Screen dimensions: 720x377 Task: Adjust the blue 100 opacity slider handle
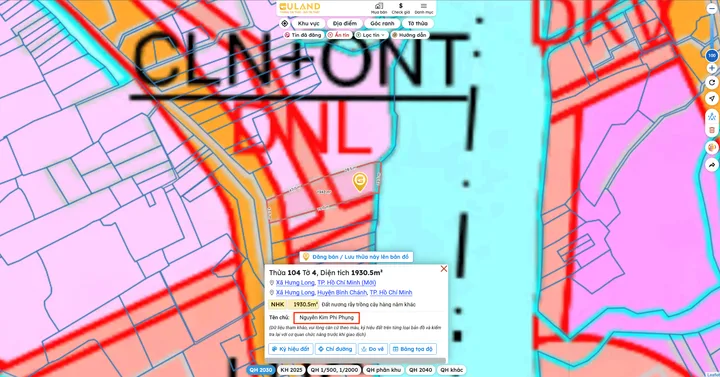point(712,56)
